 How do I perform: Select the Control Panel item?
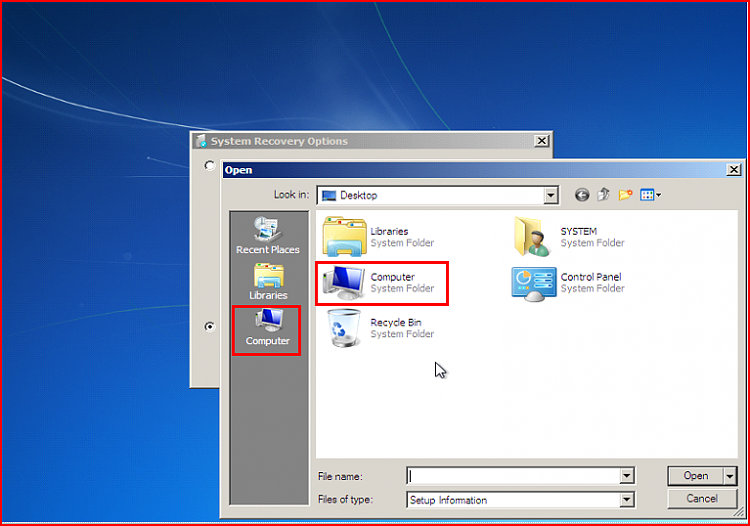tap(568, 283)
